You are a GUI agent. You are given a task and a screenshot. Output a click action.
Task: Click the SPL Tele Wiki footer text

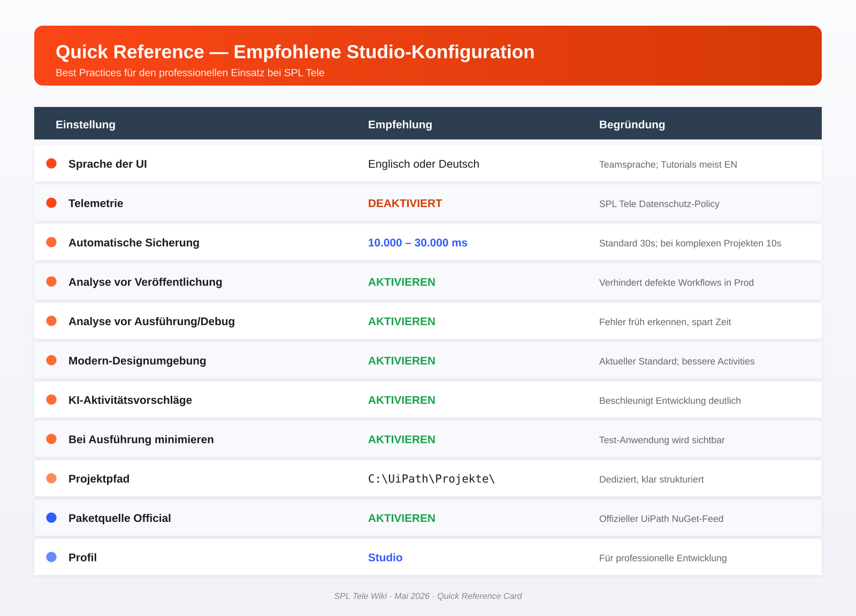pyautogui.click(x=428, y=596)
